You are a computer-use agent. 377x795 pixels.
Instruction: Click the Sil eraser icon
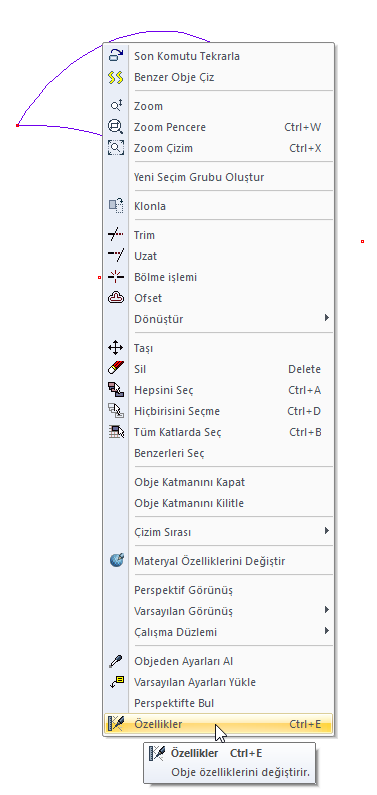pyautogui.click(x=116, y=369)
